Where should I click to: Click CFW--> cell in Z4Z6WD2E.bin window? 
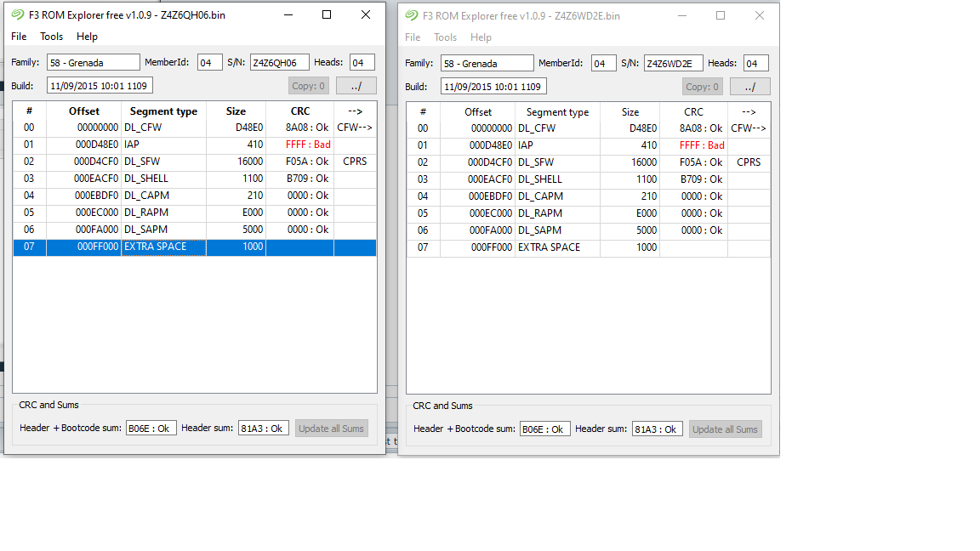(749, 128)
